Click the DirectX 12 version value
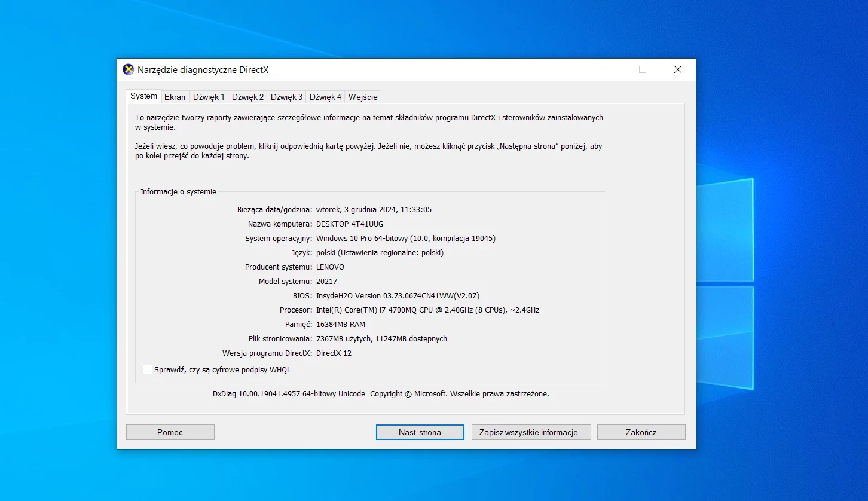The image size is (868, 501). click(334, 353)
